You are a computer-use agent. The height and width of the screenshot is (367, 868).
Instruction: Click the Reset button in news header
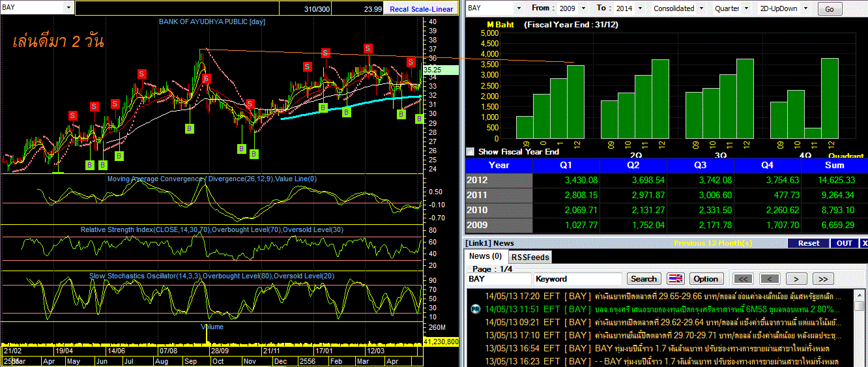[x=809, y=243]
